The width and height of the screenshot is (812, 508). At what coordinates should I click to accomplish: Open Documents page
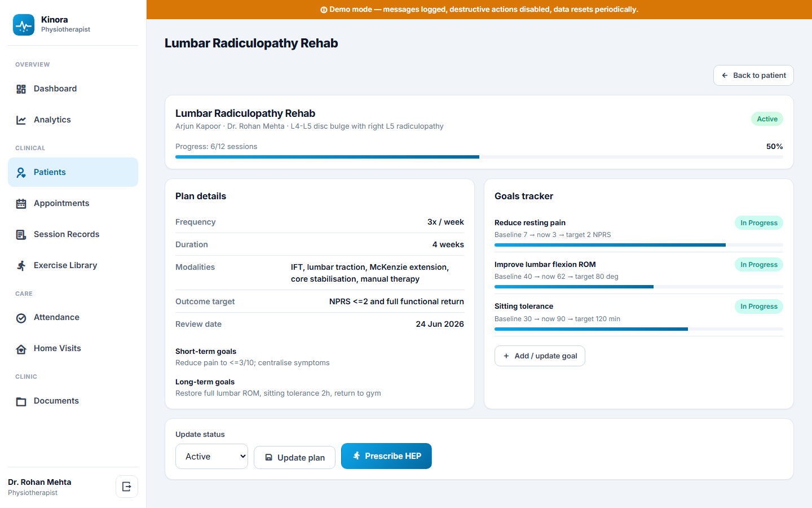pos(73,401)
